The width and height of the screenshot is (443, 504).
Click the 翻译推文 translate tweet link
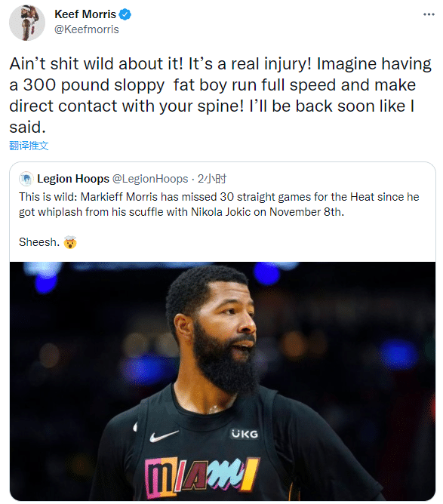click(29, 146)
